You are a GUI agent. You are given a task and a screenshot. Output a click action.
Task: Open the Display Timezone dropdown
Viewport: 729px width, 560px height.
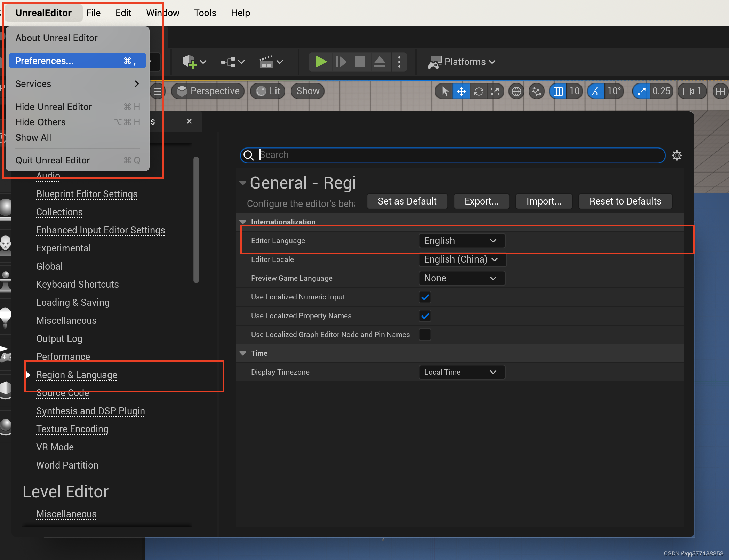(461, 372)
